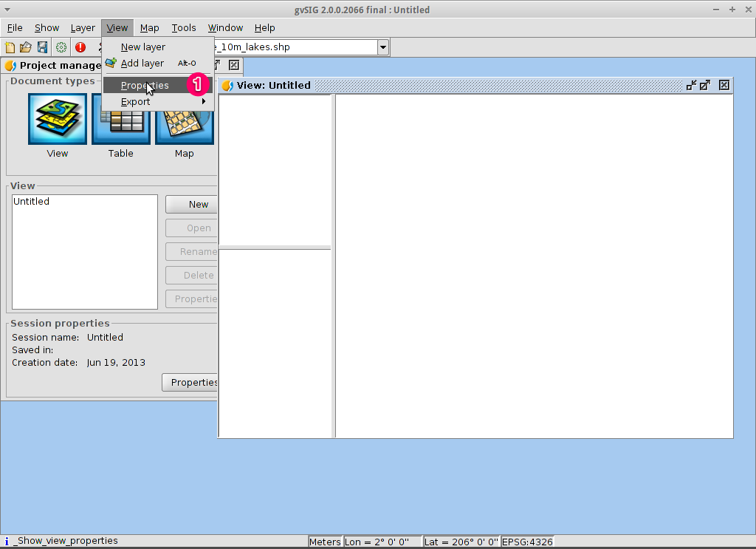Click the session Properties button
Screen dimensions: 756x549
click(190, 383)
